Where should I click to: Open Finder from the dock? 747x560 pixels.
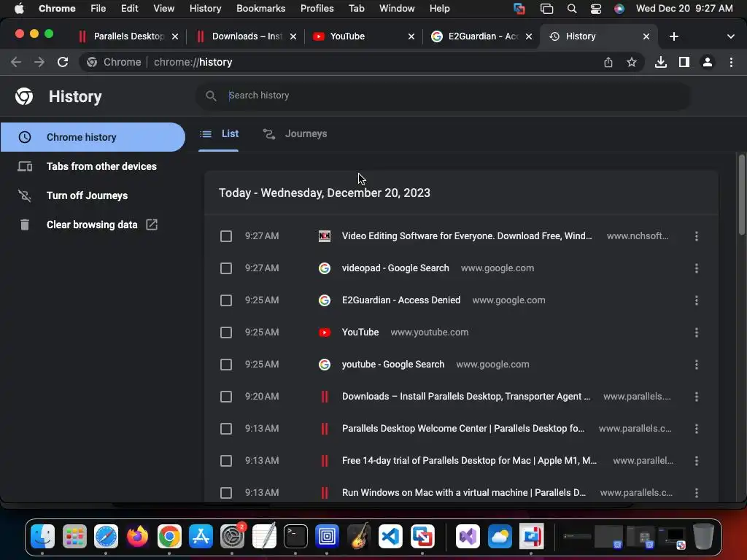(43, 537)
